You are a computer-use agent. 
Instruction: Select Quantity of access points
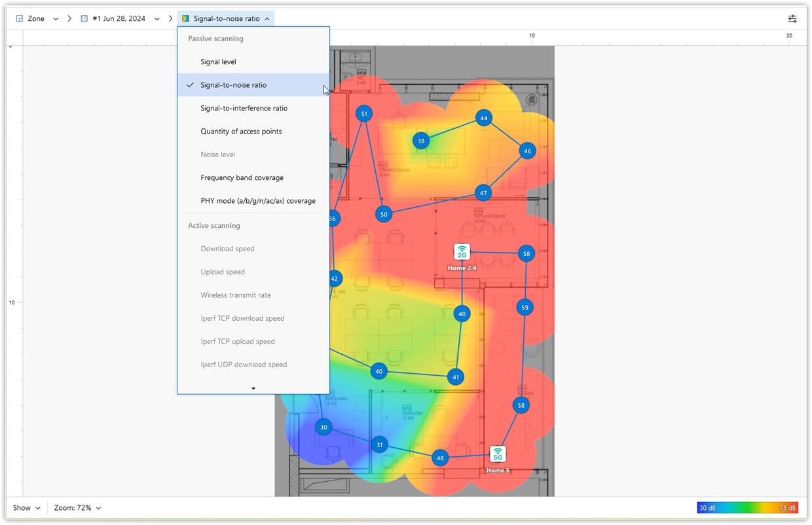[241, 131]
